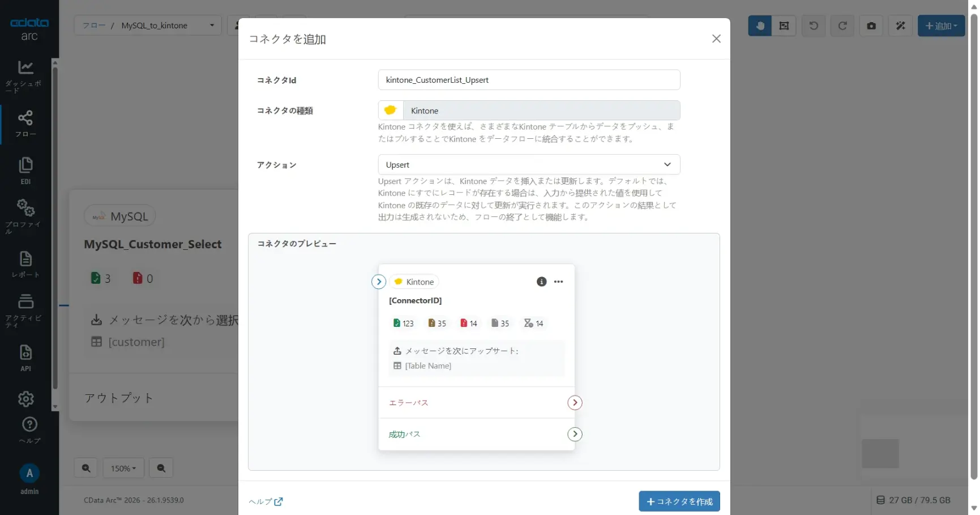The height and width of the screenshot is (515, 980).
Task: Click the error path arrow circle
Action: click(575, 403)
